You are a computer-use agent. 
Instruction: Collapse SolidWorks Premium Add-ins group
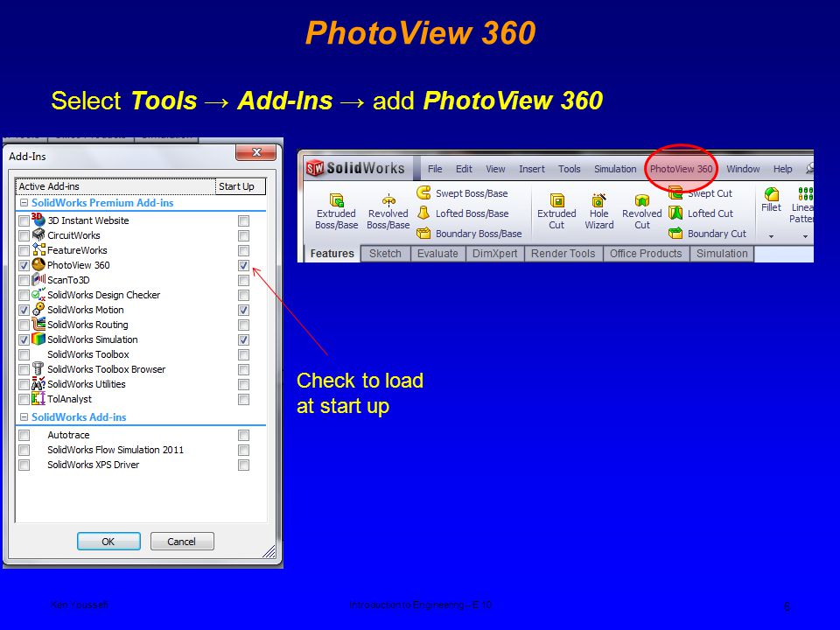click(24, 202)
